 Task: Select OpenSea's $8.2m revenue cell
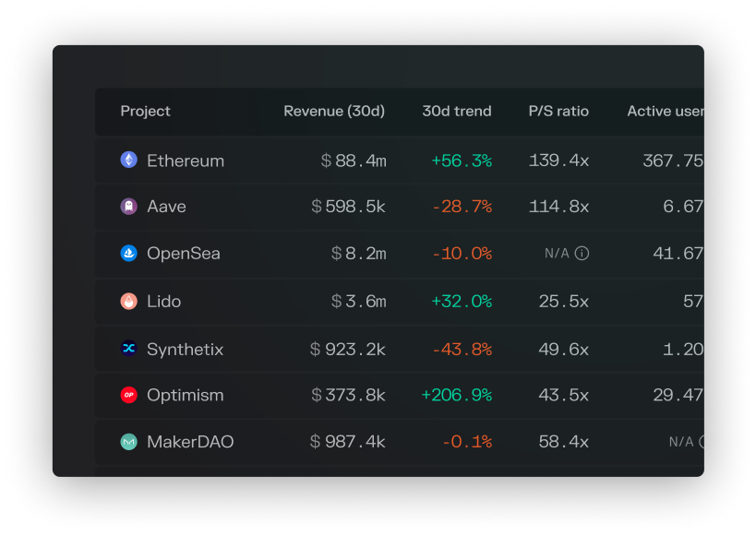click(x=358, y=253)
